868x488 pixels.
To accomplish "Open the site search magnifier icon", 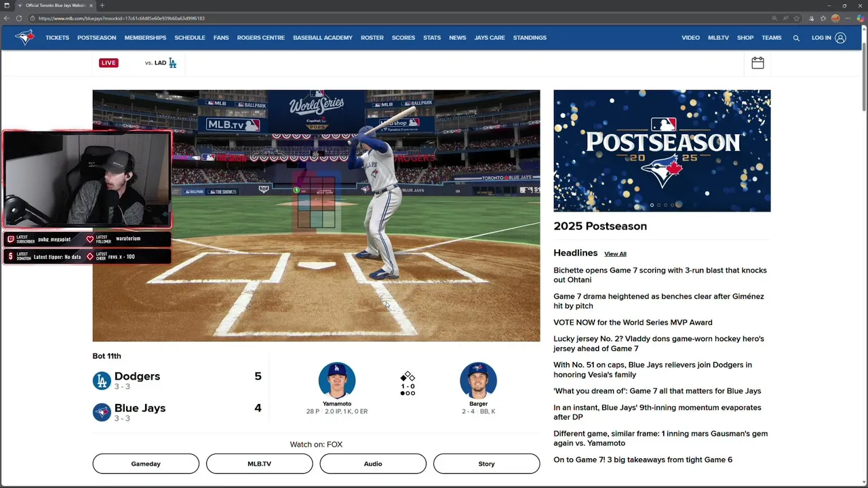I will [x=796, y=38].
